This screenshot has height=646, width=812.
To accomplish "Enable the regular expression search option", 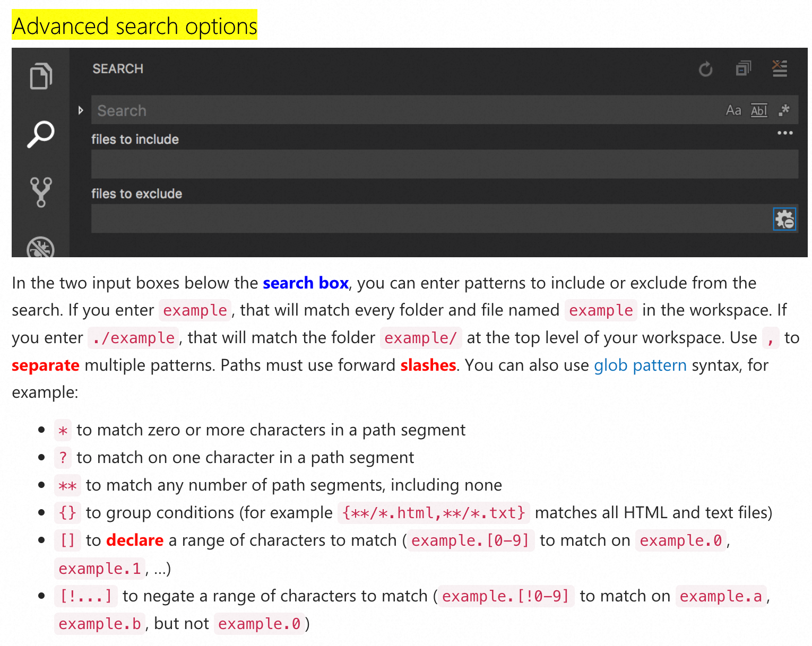I will (784, 110).
